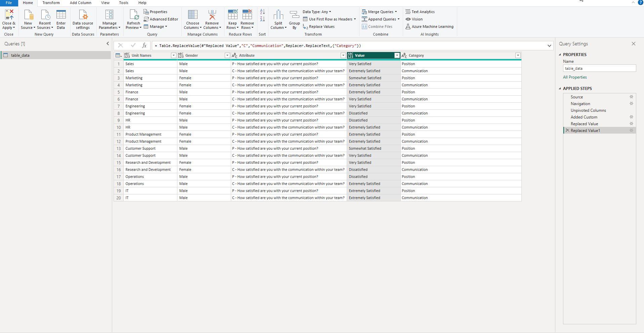Open the File tab
Viewport: 644px width, 333px height.
tap(9, 3)
